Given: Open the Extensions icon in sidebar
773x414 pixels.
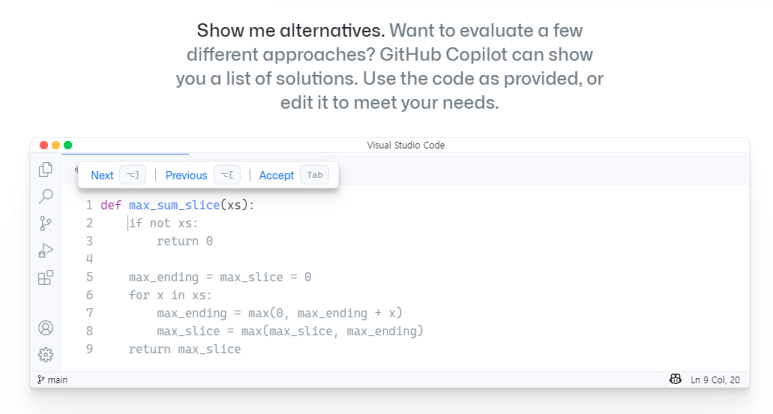Looking at the screenshot, I should click(x=45, y=277).
